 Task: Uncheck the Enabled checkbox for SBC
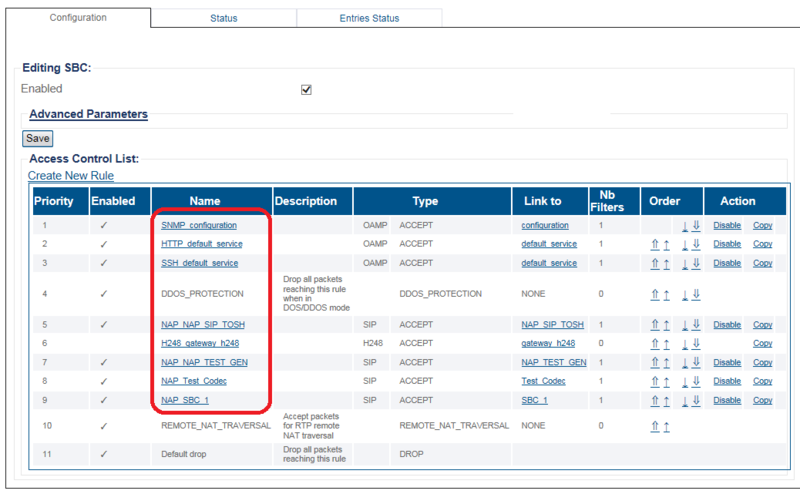307,89
